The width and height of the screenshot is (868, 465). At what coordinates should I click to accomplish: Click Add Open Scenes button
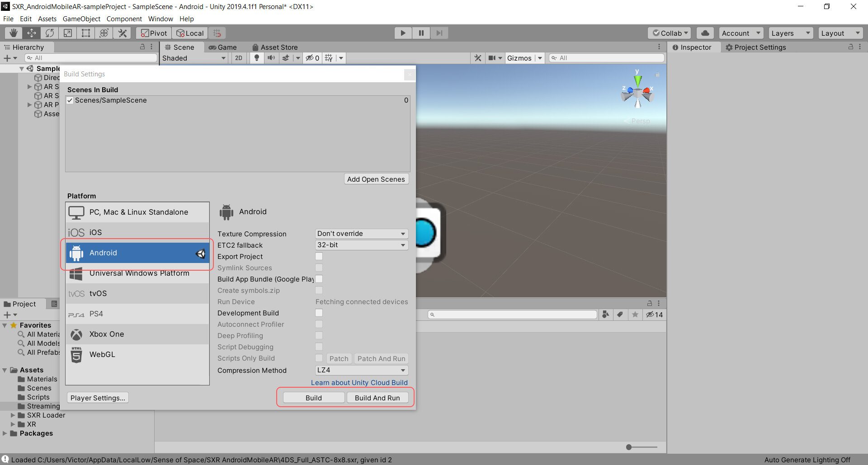click(376, 179)
